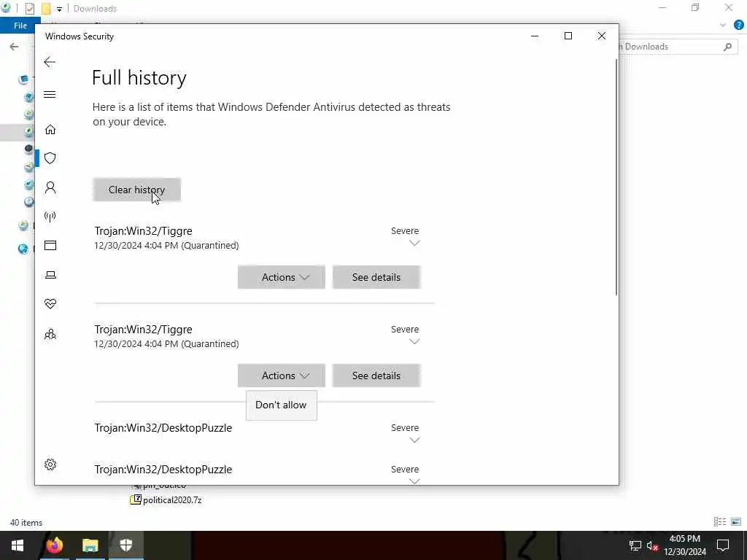Open Windows Security from the taskbar
747x560 pixels.
(x=125, y=545)
